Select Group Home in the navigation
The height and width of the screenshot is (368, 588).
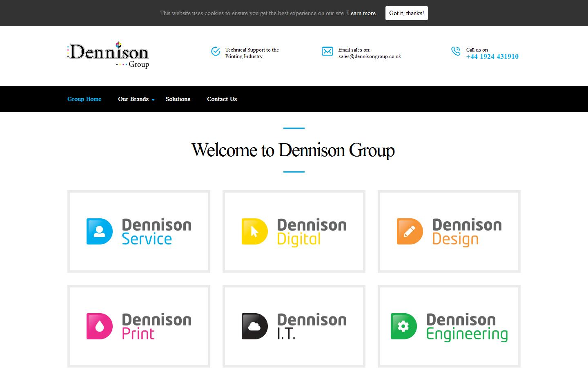pos(84,99)
